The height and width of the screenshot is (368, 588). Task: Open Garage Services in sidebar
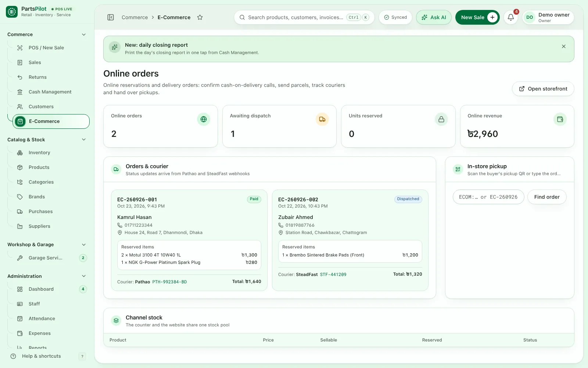[x=51, y=258]
